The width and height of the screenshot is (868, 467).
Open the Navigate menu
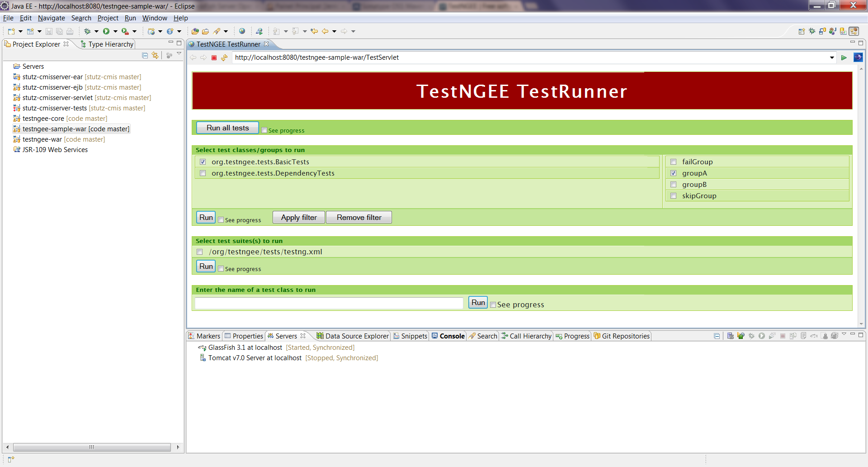coord(51,18)
